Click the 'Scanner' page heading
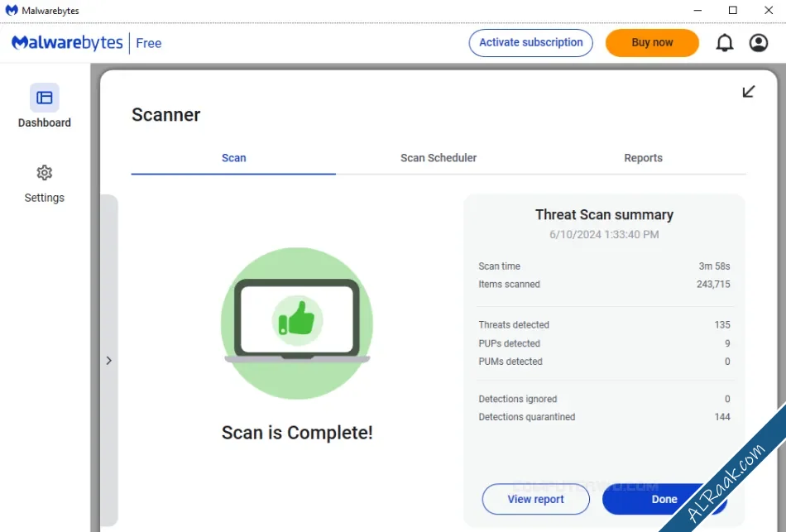Image resolution: width=786 pixels, height=532 pixels. [x=166, y=115]
